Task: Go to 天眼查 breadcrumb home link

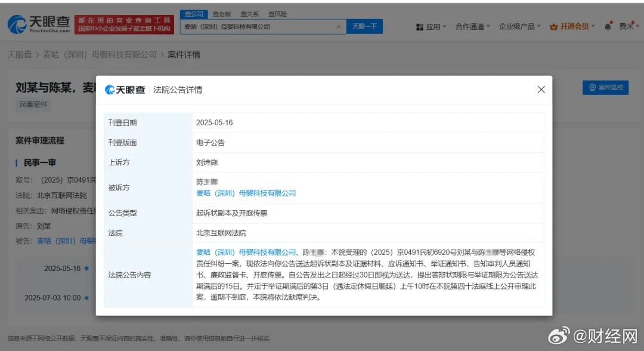Action: [19, 54]
